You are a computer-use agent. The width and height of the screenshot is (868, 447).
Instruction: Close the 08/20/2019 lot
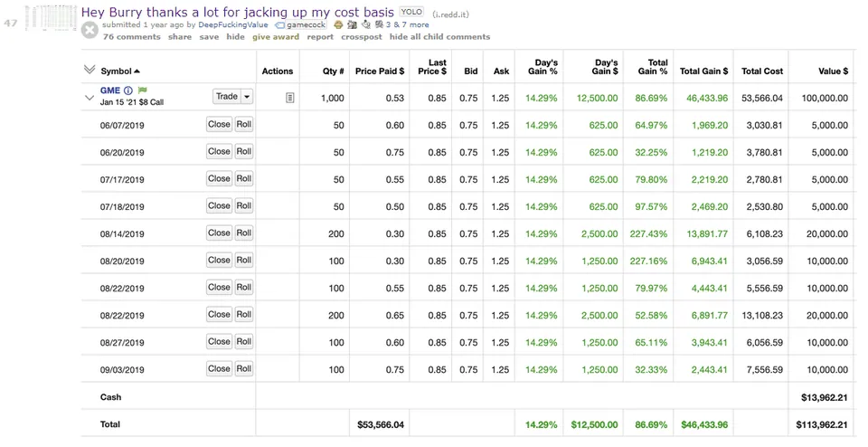(x=219, y=260)
